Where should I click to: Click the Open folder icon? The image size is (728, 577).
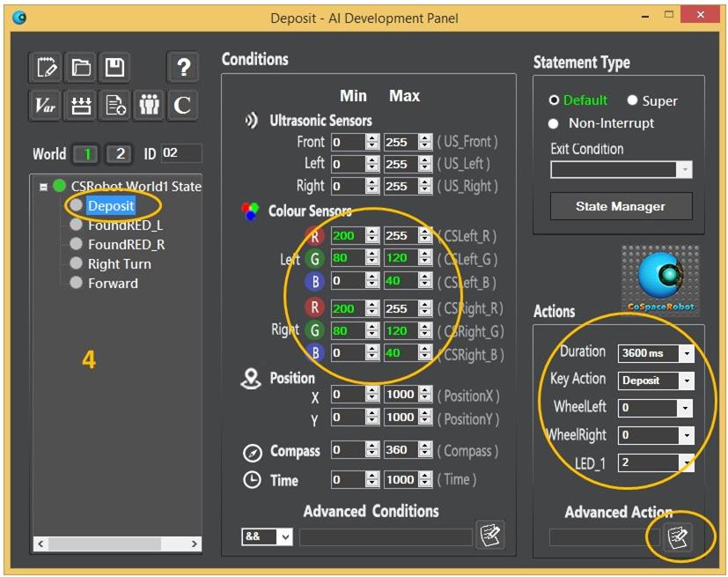(x=81, y=68)
